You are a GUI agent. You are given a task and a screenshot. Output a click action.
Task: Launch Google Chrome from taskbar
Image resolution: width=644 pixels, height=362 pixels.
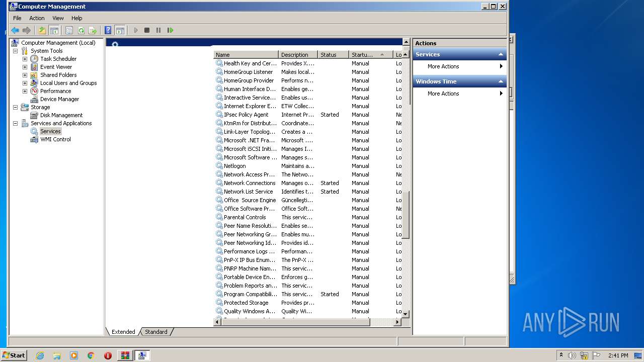(x=91, y=355)
